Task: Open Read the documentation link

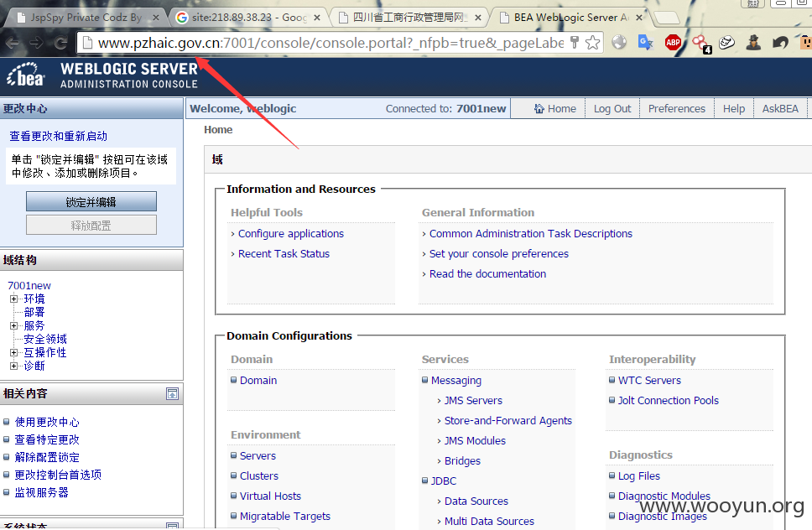Action: 487,274
